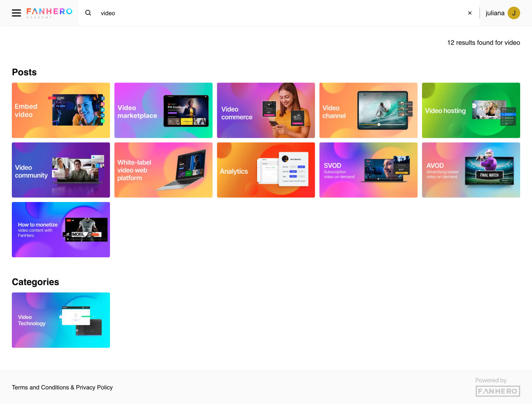Viewport: 532px width, 404px height.
Task: Click the Categories section heading
Action: click(x=35, y=282)
